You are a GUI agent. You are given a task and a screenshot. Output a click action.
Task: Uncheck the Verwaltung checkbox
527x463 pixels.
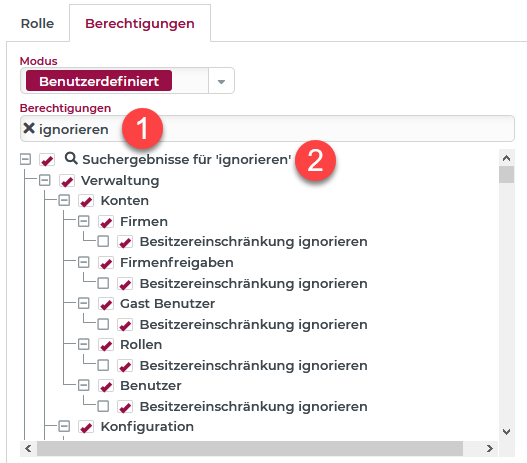67,181
